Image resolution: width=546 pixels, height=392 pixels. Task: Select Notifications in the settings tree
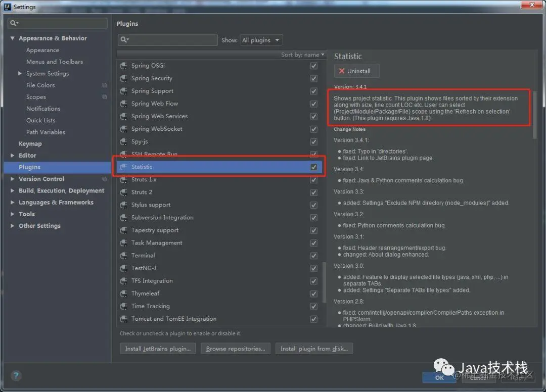click(43, 109)
